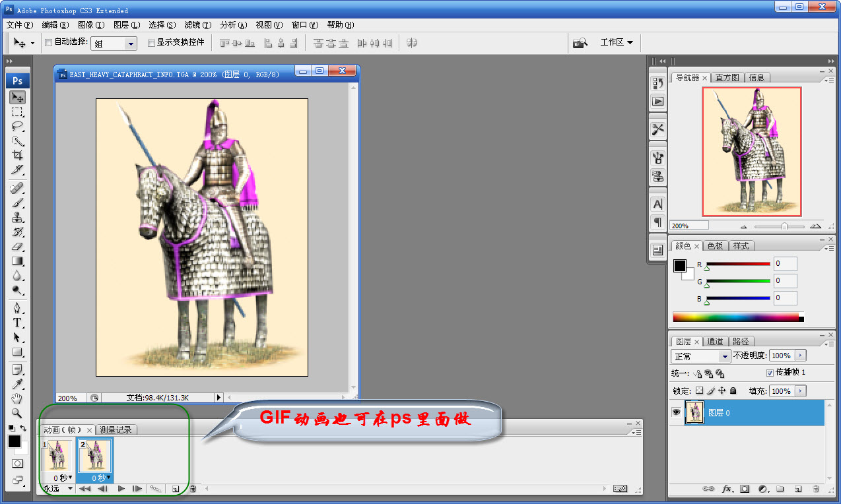The image size is (841, 504).
Task: Select animation frame 1 thumbnail
Action: pos(58,456)
